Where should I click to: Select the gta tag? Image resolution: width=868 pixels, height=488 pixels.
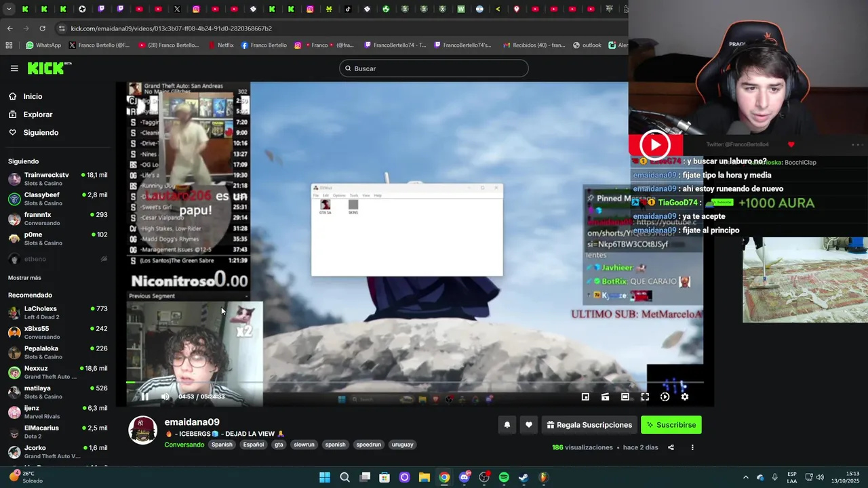coord(279,445)
